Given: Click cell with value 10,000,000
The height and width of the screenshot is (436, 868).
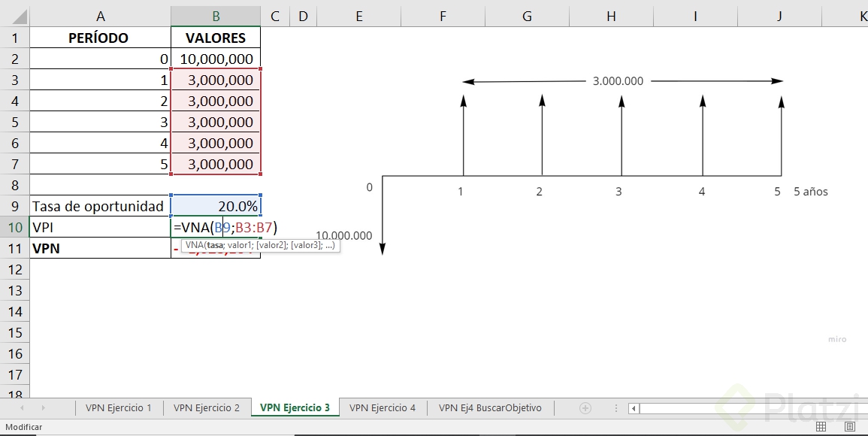Looking at the screenshot, I should [x=216, y=59].
